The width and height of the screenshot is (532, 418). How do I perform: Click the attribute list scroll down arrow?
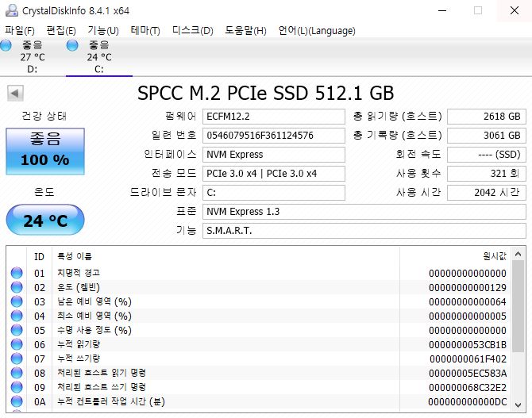[518, 405]
